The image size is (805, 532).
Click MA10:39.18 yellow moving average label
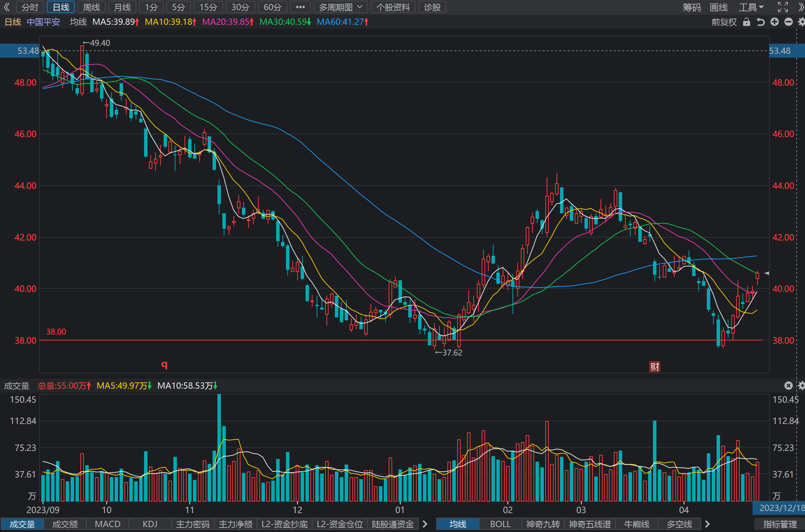click(171, 22)
